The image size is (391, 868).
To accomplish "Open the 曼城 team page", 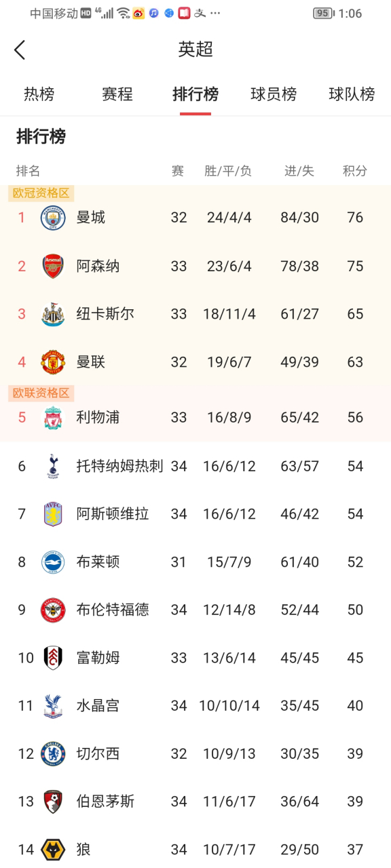I will pos(91,218).
